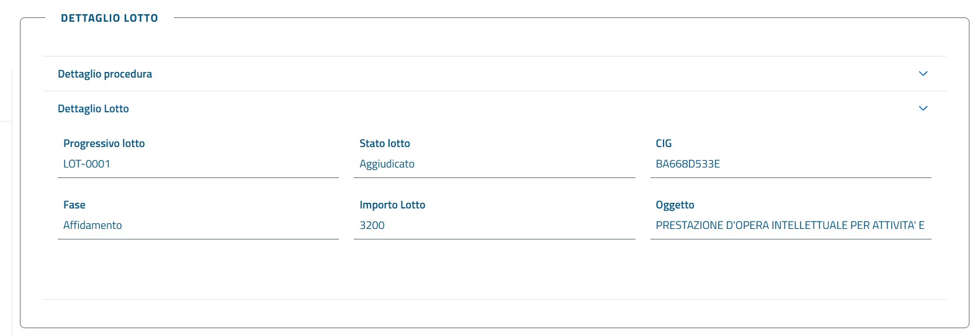The image size is (980, 335).
Task: Click the Progressivo lotto label
Action: [104, 143]
